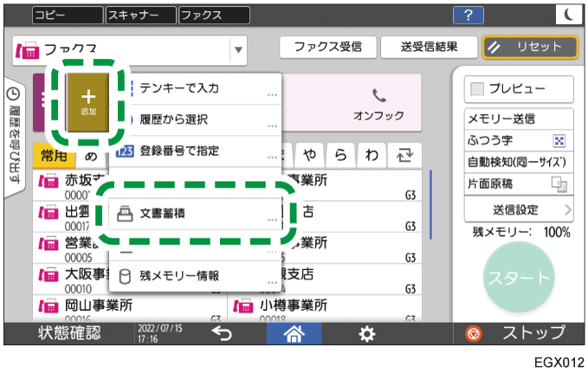Click the cylinder icon beside 残メモリー情報

point(125,277)
